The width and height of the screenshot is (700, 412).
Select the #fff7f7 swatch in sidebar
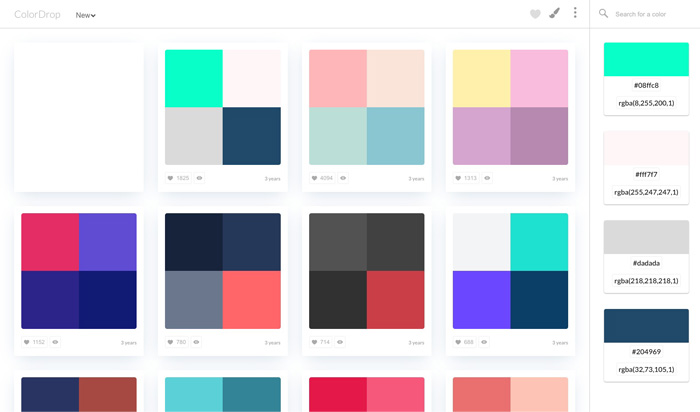click(x=646, y=148)
